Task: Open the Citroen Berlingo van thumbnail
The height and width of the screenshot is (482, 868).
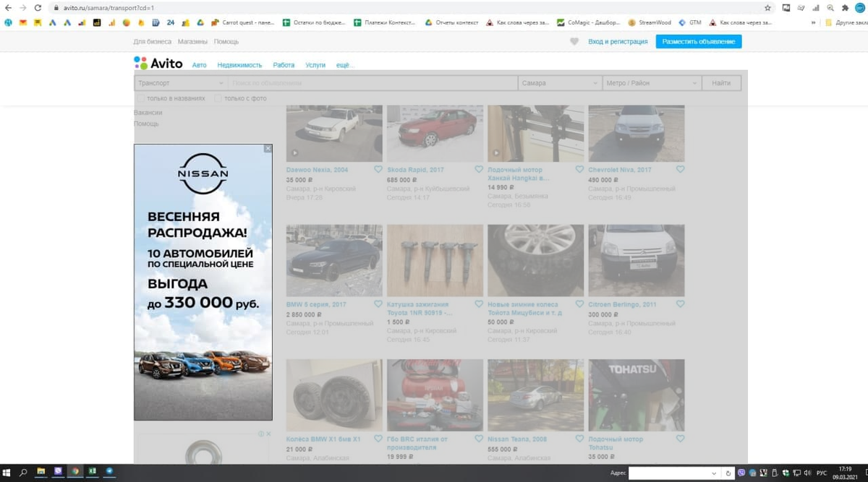Action: [637, 260]
